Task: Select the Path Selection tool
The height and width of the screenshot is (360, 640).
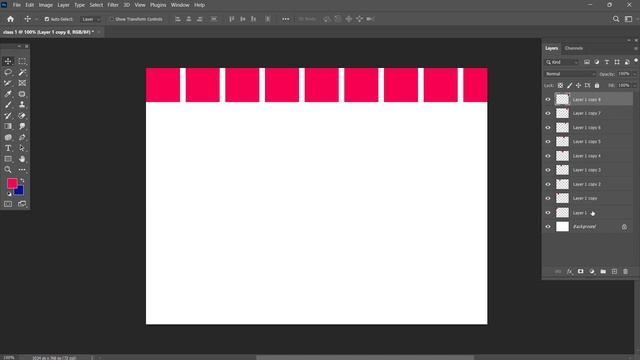Action: [22, 148]
